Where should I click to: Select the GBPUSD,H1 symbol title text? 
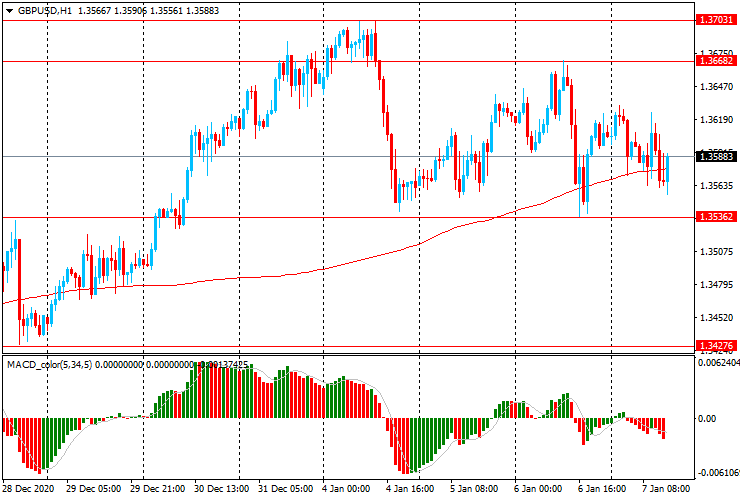click(x=45, y=10)
